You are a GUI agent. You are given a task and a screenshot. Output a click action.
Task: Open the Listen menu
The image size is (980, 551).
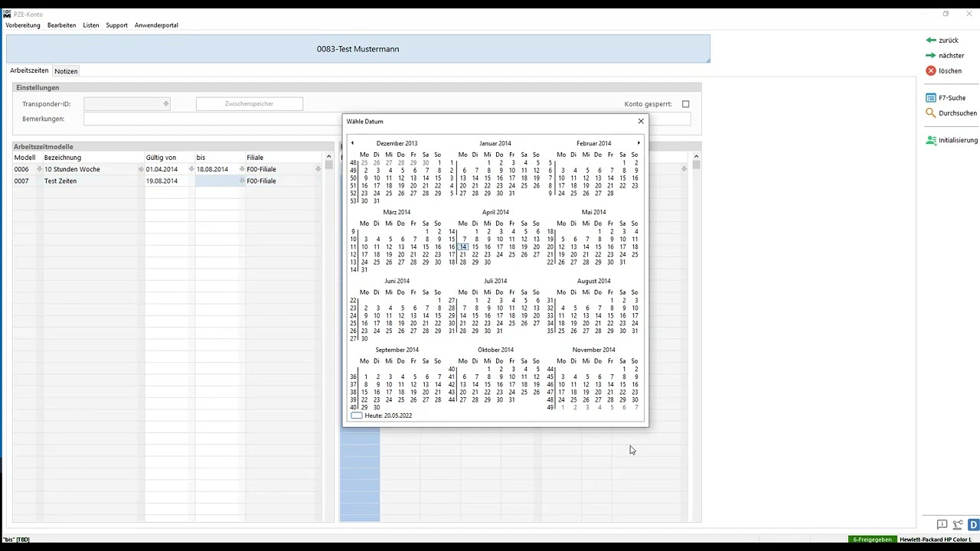[91, 25]
